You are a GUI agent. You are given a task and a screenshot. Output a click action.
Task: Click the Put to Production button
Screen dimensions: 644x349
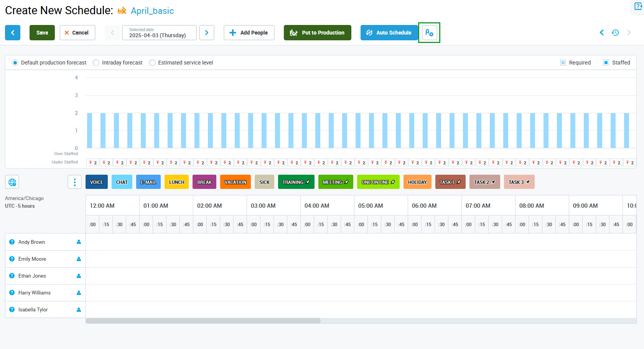317,33
